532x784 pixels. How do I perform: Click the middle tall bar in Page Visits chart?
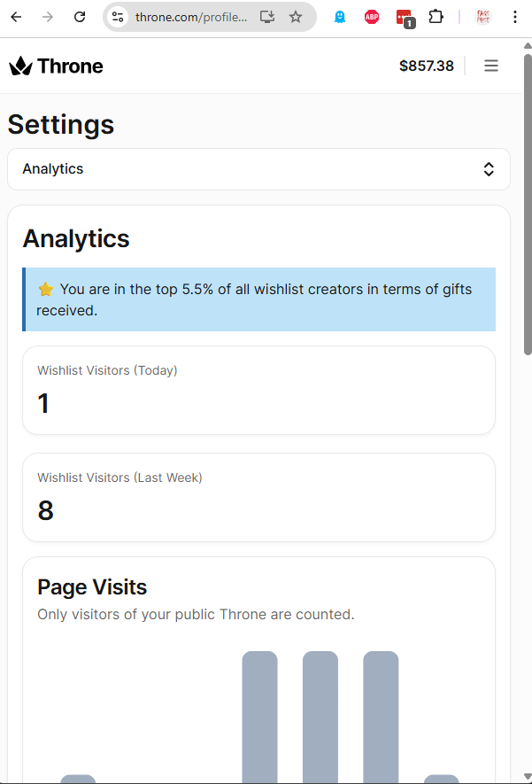320,716
